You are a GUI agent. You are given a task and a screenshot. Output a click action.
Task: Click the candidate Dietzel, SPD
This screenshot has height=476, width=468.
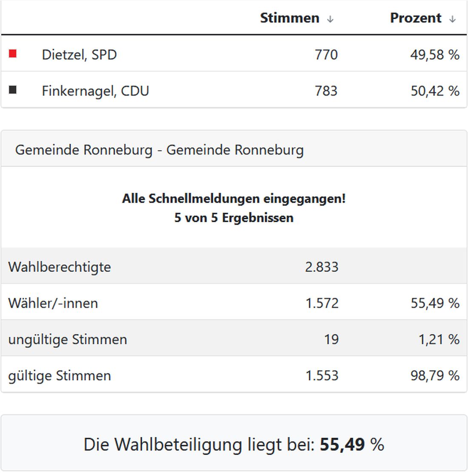tap(80, 54)
